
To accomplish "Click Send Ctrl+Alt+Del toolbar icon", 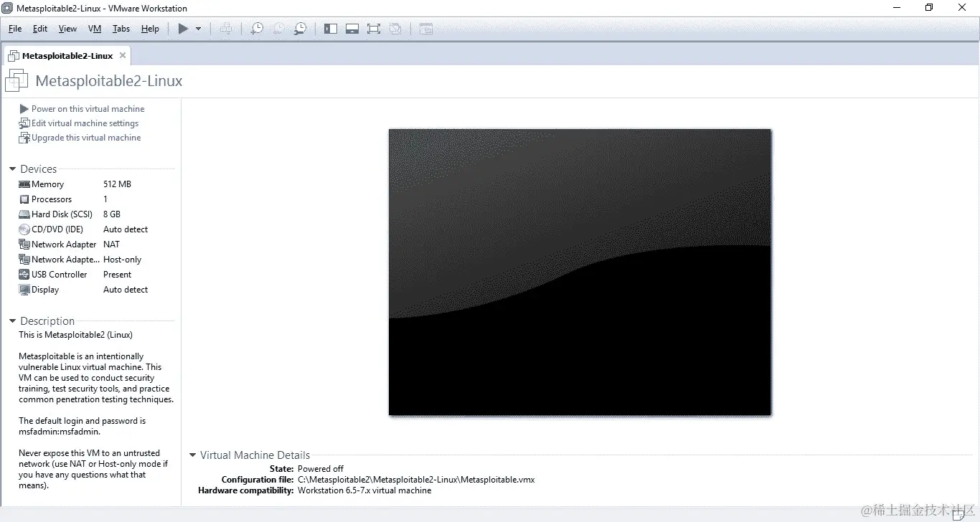I will pos(226,29).
